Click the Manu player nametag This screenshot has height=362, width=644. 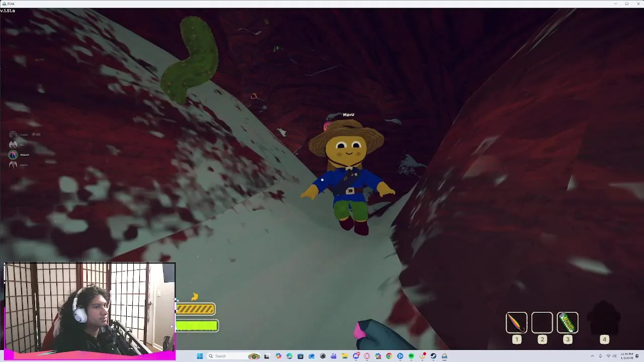tap(348, 115)
